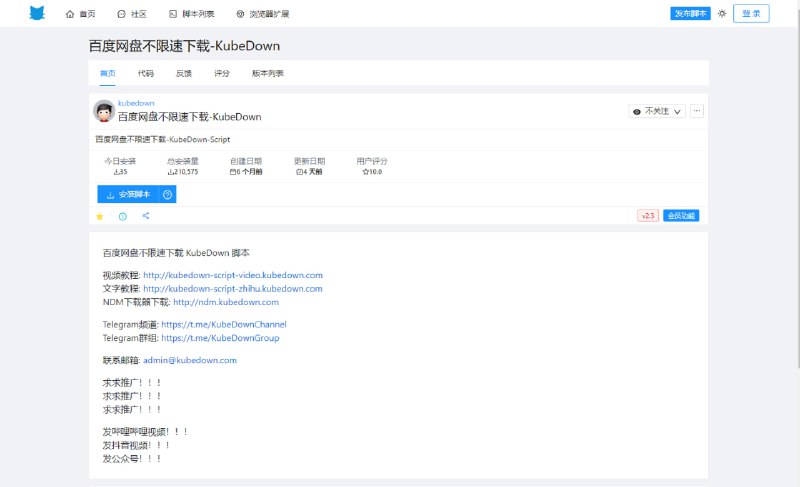800x487 pixels.
Task: Click the star icon to favorite the script
Action: 100,216
